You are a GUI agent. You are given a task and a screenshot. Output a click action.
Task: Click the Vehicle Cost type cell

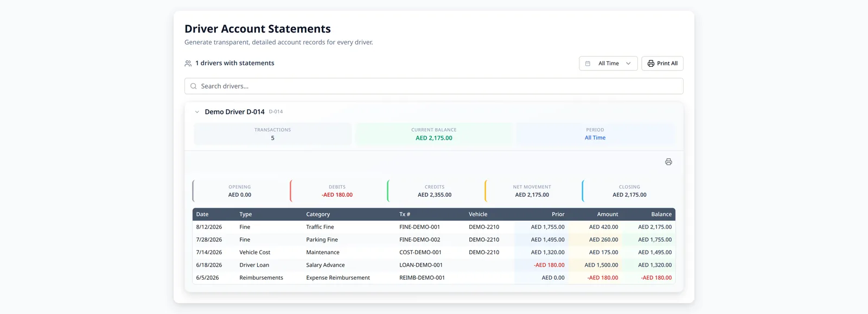255,253
